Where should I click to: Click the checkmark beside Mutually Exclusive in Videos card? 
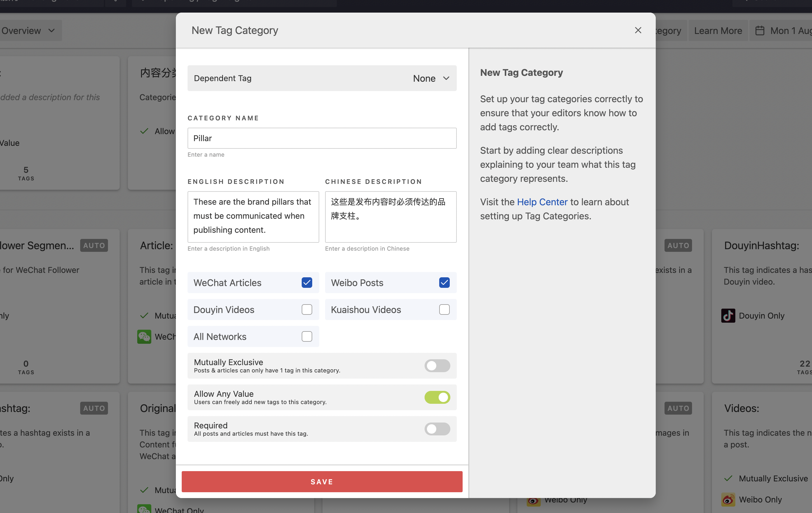click(728, 478)
